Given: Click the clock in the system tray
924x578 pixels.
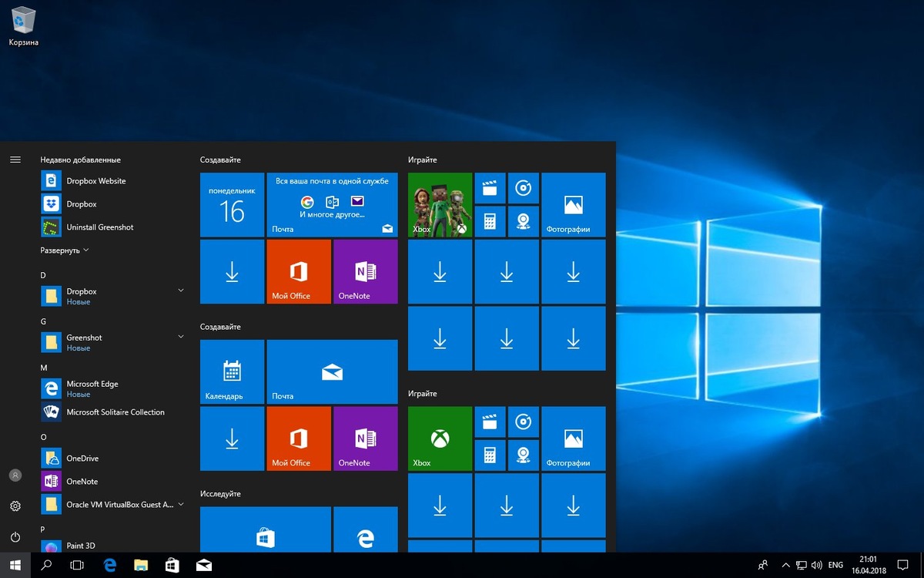Looking at the screenshot, I should click(x=867, y=564).
